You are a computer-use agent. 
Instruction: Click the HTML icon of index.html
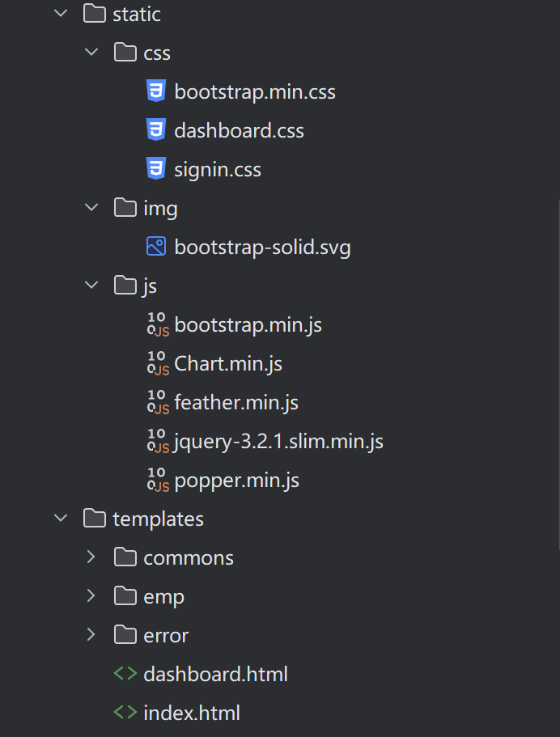point(125,713)
